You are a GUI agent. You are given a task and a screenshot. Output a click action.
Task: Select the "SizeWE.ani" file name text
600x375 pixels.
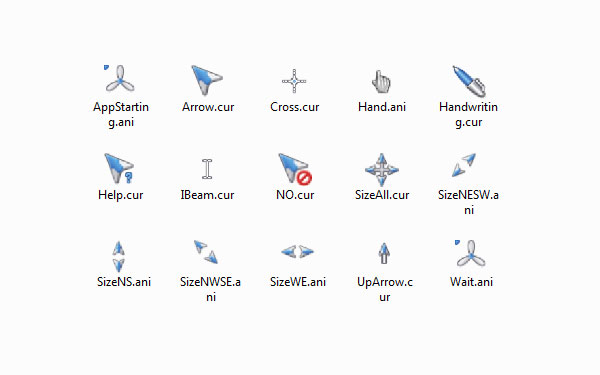(298, 282)
